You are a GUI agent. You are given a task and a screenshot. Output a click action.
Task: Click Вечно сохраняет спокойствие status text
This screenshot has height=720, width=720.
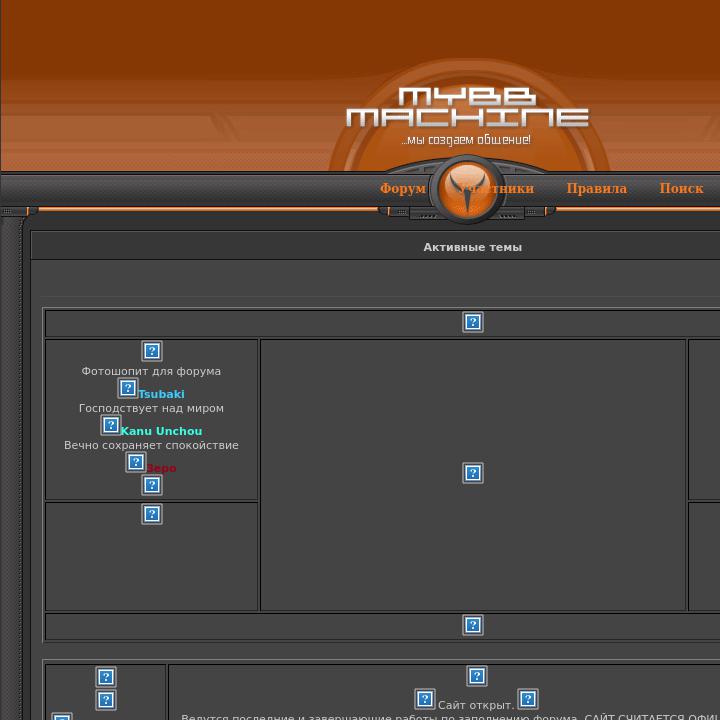[151, 445]
